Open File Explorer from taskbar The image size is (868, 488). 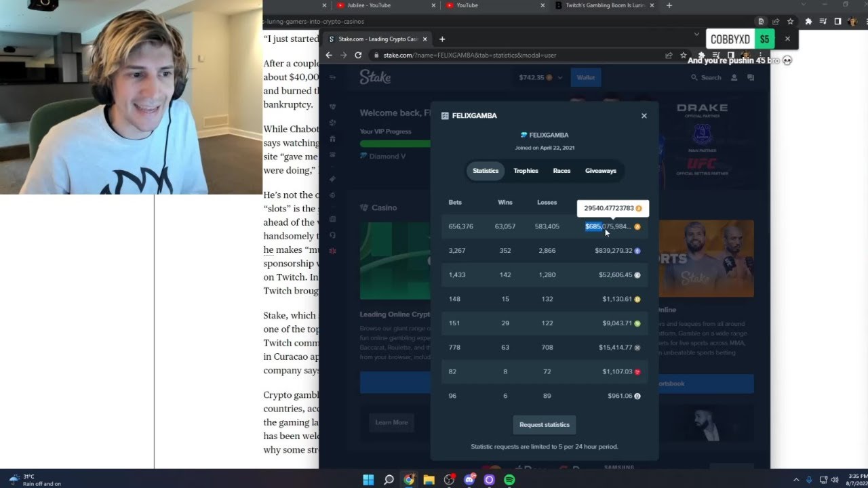[429, 480]
